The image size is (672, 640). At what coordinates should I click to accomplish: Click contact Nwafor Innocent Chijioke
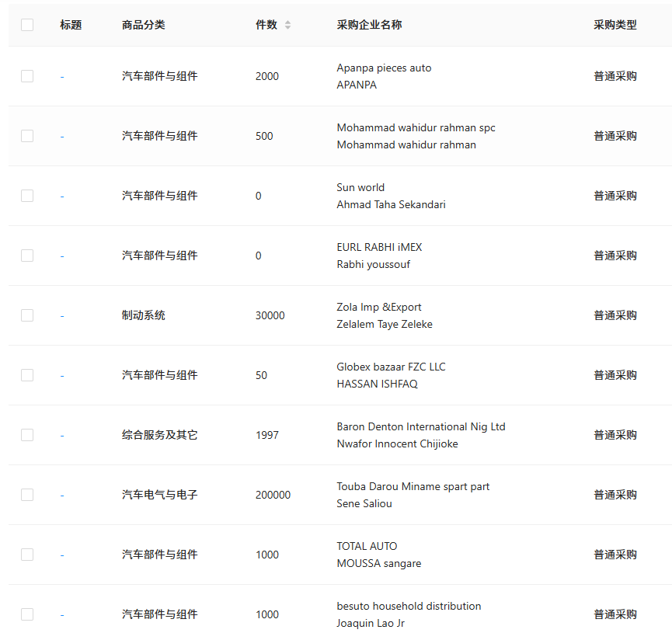[397, 443]
